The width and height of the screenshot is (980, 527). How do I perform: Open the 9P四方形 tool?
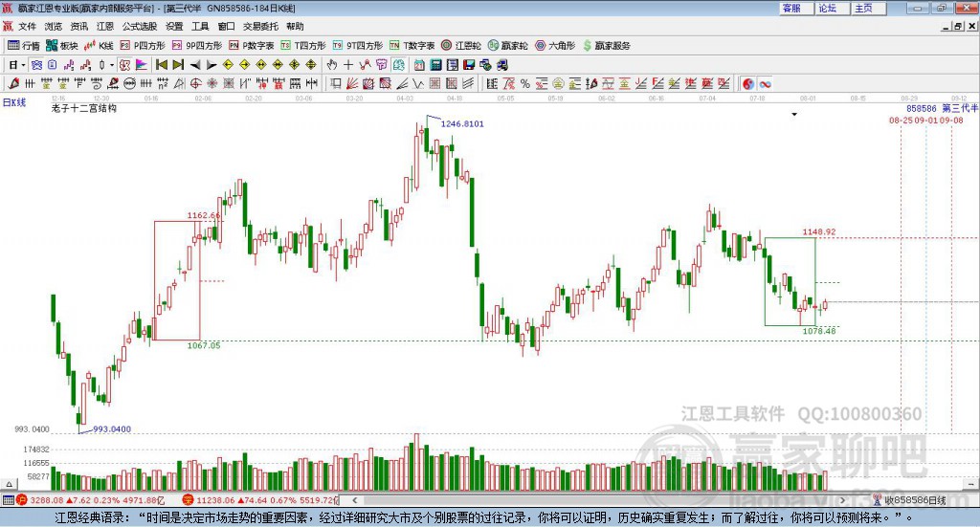(197, 46)
